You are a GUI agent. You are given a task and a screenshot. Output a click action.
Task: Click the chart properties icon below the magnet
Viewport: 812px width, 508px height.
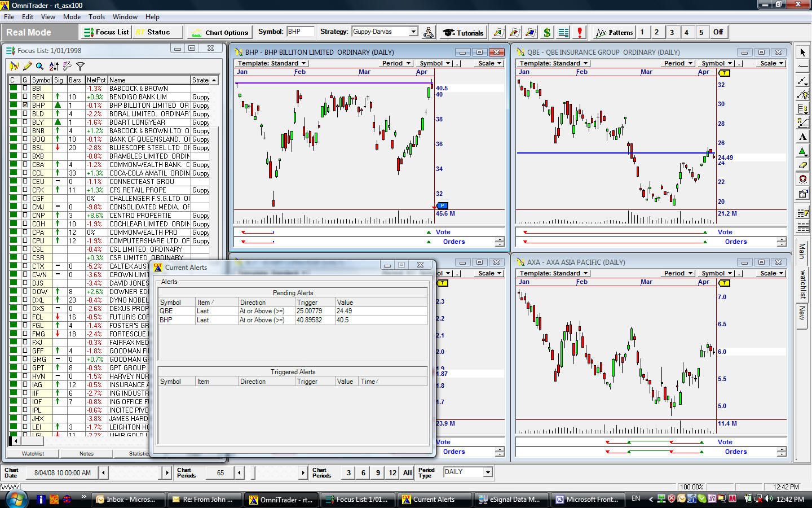coord(802,194)
